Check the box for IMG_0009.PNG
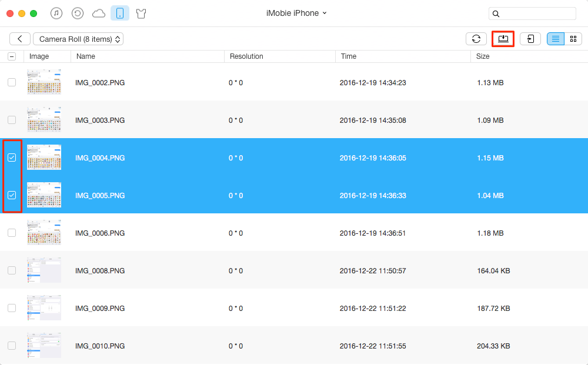 pyautogui.click(x=12, y=308)
